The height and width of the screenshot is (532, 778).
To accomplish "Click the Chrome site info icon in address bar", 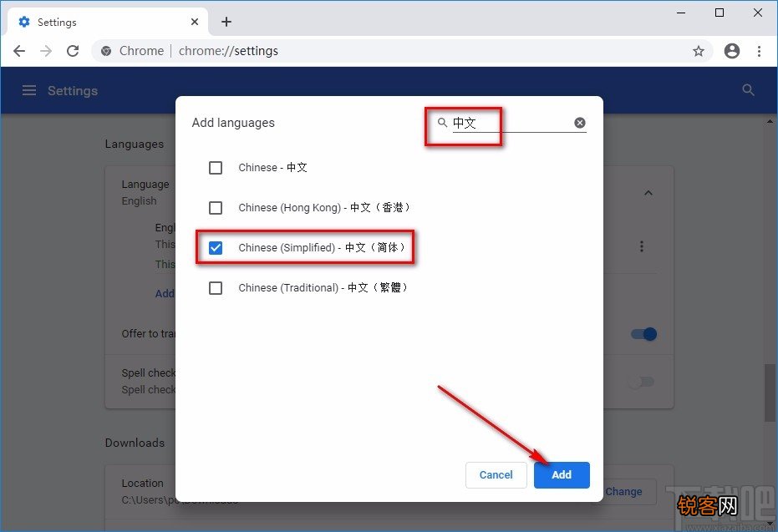I will (x=106, y=51).
